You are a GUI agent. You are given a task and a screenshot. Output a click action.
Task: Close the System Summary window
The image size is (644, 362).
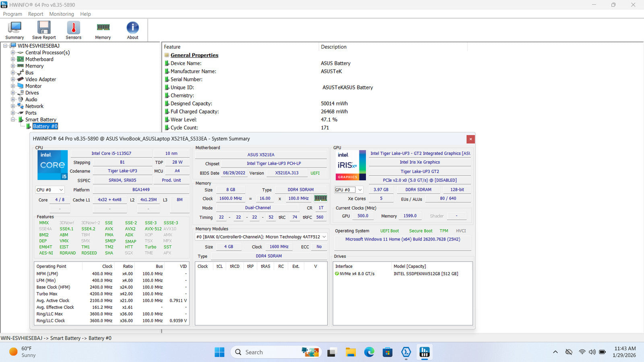(x=471, y=139)
